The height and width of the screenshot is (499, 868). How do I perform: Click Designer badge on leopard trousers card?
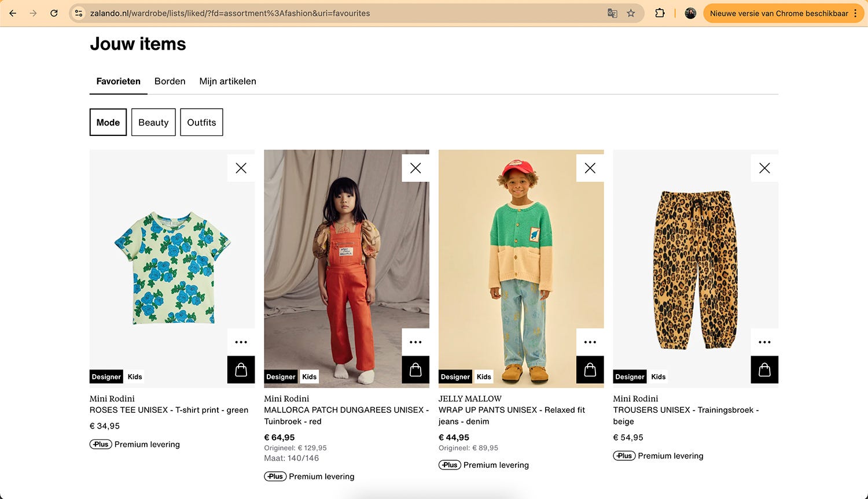tap(630, 377)
